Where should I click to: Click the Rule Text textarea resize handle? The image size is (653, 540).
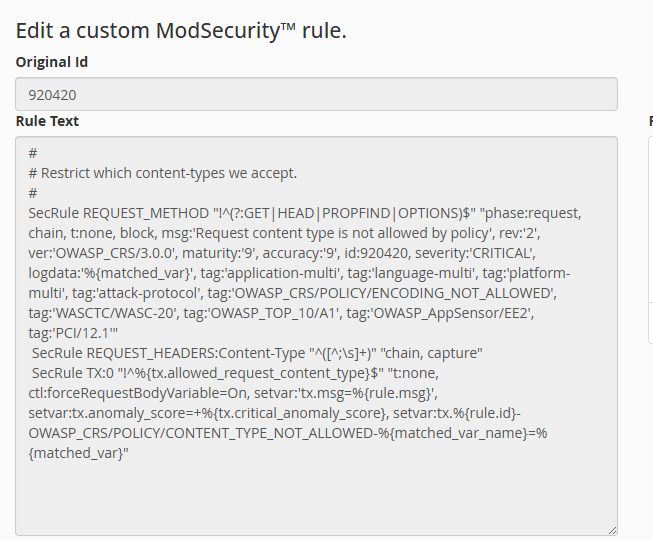click(611, 529)
